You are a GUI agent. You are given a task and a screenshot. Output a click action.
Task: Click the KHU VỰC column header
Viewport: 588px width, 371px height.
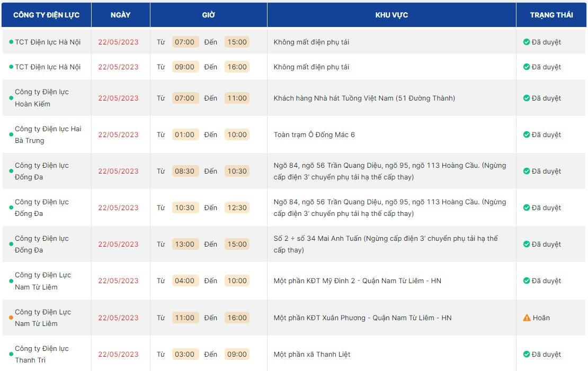[391, 15]
